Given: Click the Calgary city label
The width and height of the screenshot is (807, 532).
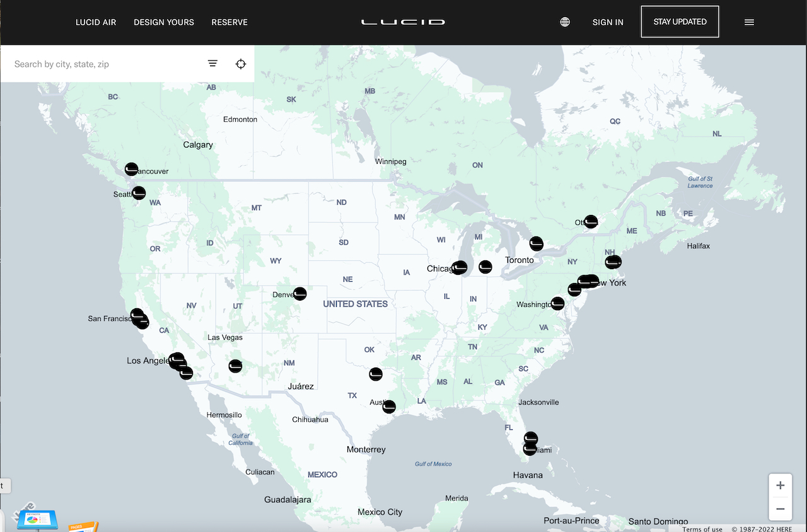Looking at the screenshot, I should 198,144.
